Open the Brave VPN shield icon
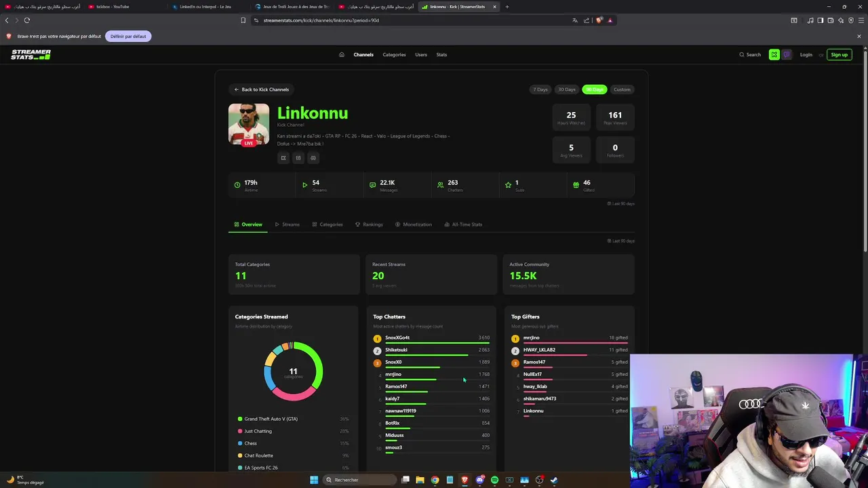The image size is (868, 488). (850, 20)
